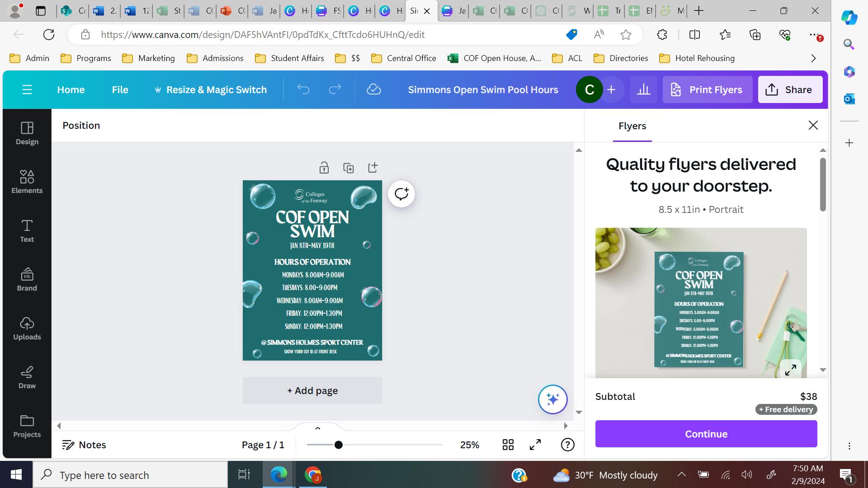868x488 pixels.
Task: Toggle the Notes panel
Action: point(84,445)
